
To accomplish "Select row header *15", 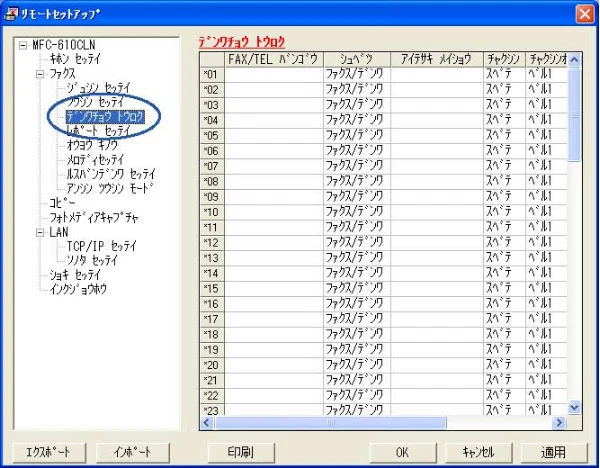I will pos(212,289).
